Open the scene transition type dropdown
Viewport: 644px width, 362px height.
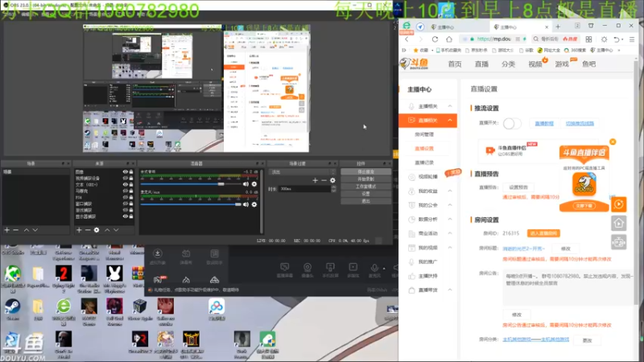(303, 172)
